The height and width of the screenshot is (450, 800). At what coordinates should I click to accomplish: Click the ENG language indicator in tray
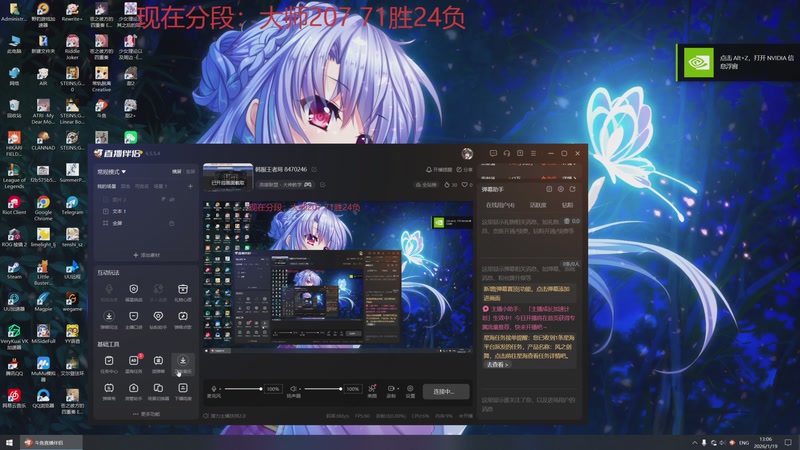click(744, 442)
